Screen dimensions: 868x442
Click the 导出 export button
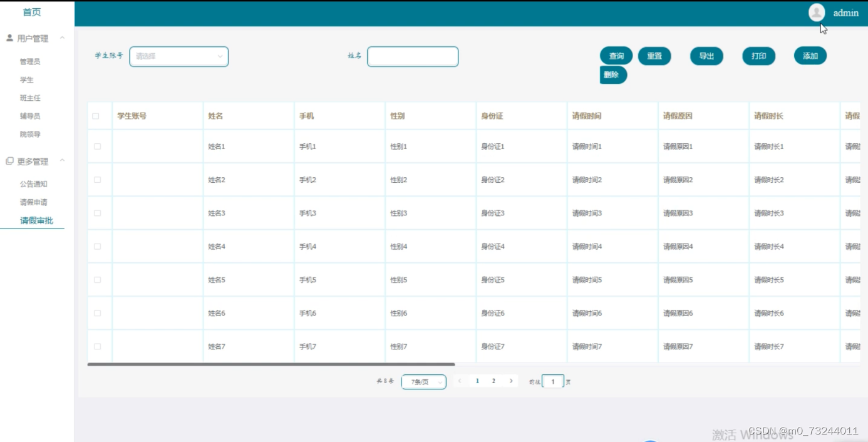click(x=706, y=56)
